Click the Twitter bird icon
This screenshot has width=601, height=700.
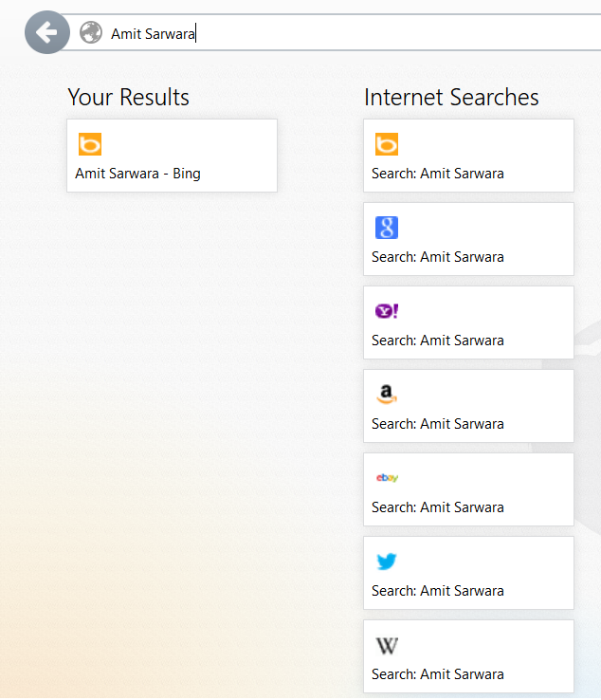tap(386, 562)
